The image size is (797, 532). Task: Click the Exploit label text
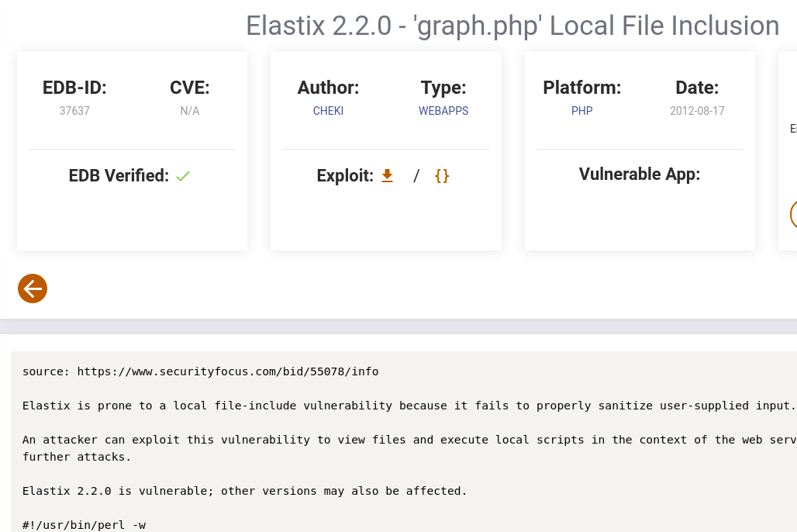345,176
